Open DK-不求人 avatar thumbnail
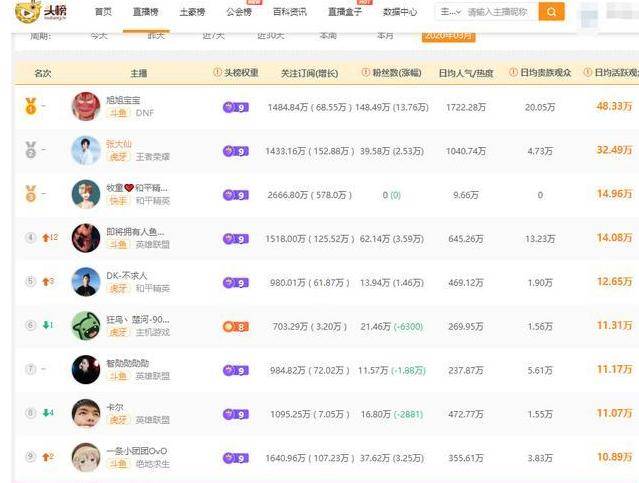 click(x=86, y=282)
